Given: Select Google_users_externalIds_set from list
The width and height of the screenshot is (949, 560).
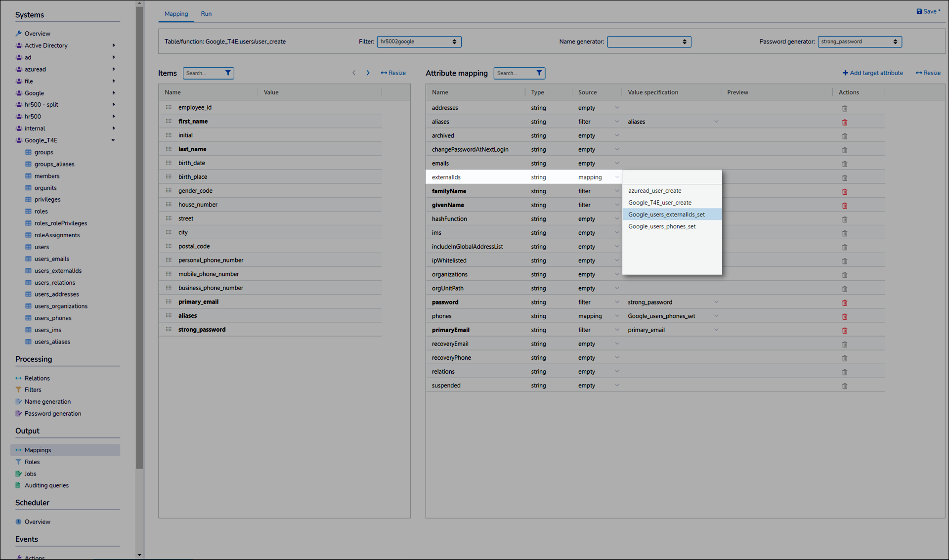Looking at the screenshot, I should click(x=666, y=215).
